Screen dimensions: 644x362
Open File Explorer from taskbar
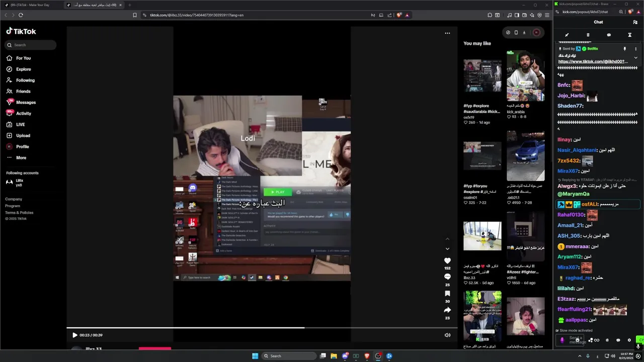pyautogui.click(x=333, y=356)
